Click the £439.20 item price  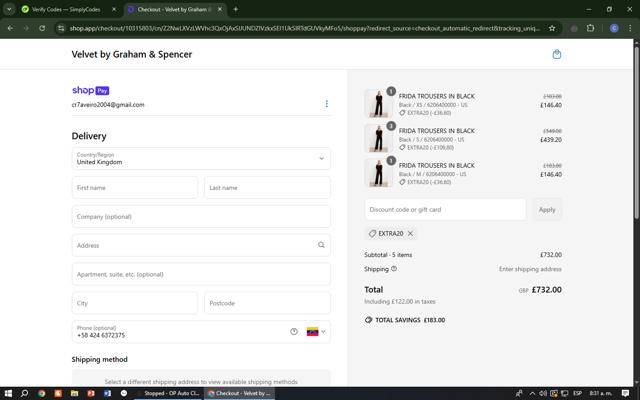point(551,140)
